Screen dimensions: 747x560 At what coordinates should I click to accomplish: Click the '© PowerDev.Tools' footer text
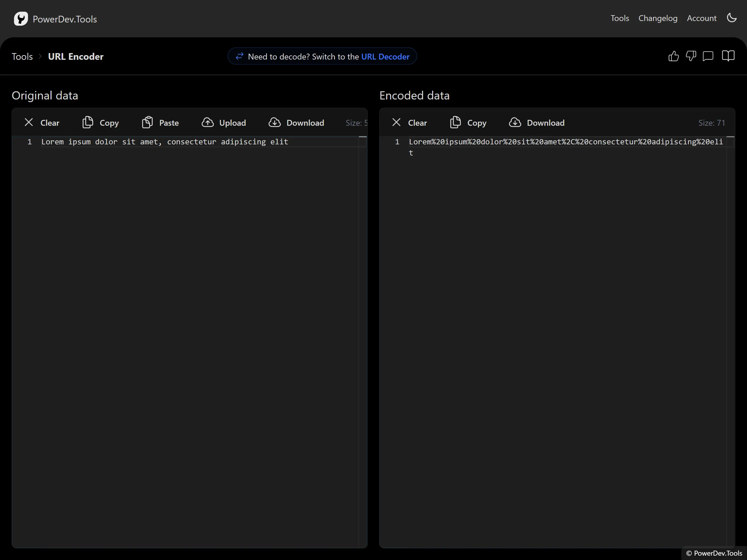(714, 553)
